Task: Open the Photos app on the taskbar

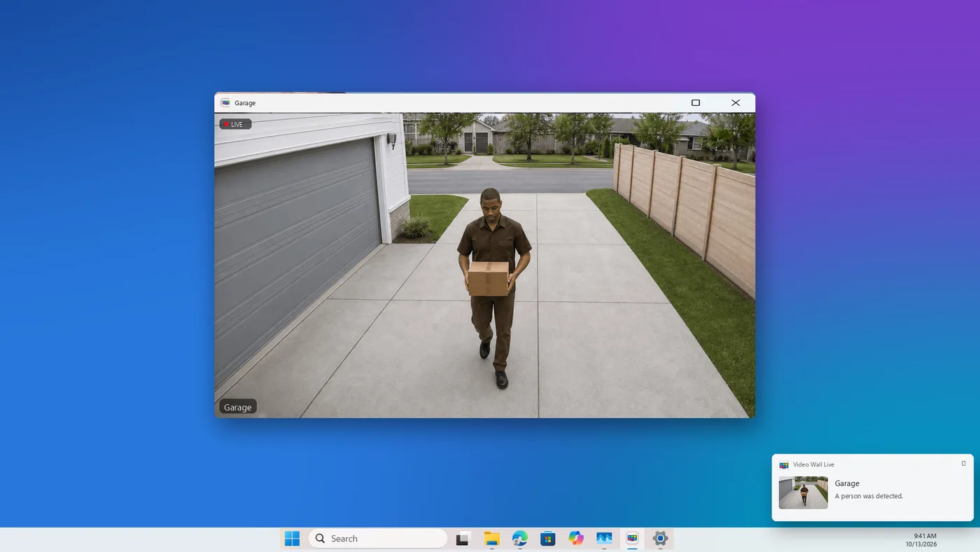Action: tap(604, 539)
